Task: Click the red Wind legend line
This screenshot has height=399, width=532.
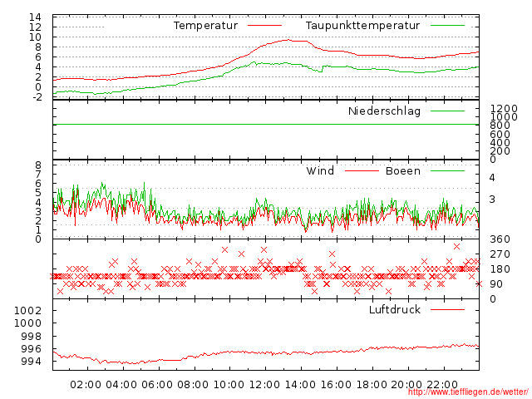Action: click(362, 170)
